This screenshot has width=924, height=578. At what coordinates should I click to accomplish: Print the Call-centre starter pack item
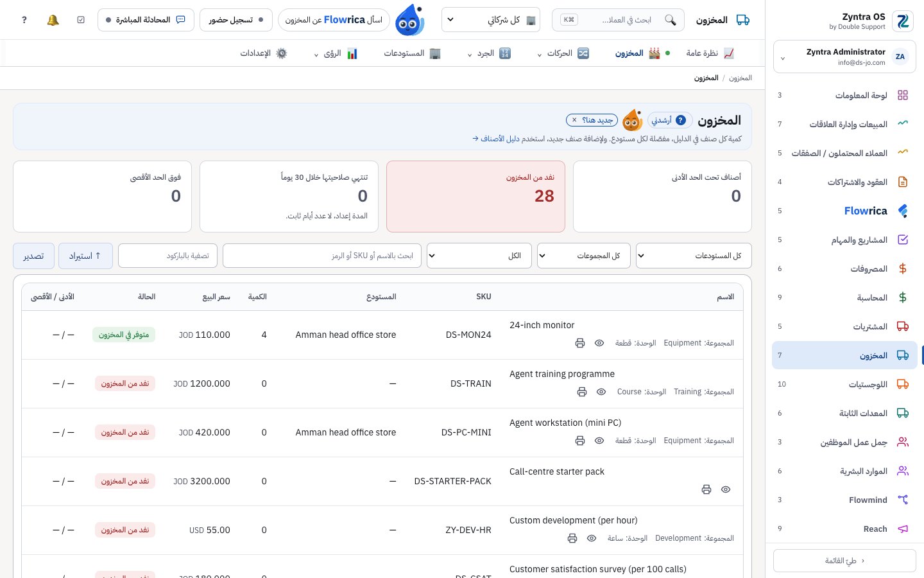[706, 489]
